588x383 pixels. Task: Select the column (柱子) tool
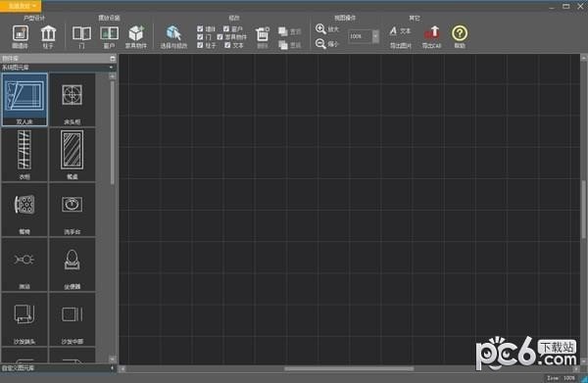[x=48, y=36]
